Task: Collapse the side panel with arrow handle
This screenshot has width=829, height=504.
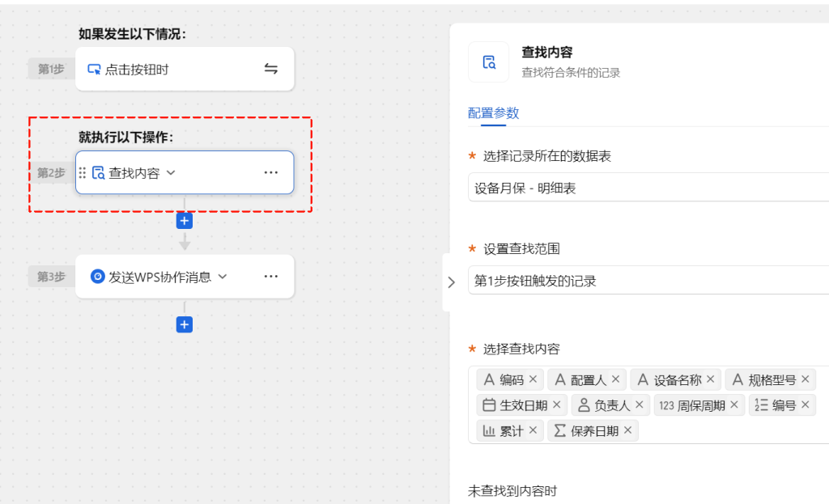Action: pyautogui.click(x=451, y=282)
